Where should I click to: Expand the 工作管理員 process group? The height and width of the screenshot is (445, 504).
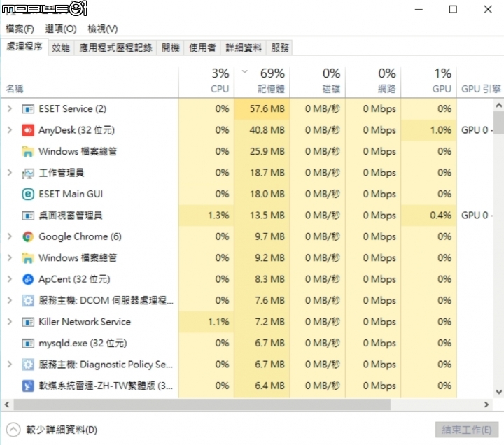[x=10, y=173]
